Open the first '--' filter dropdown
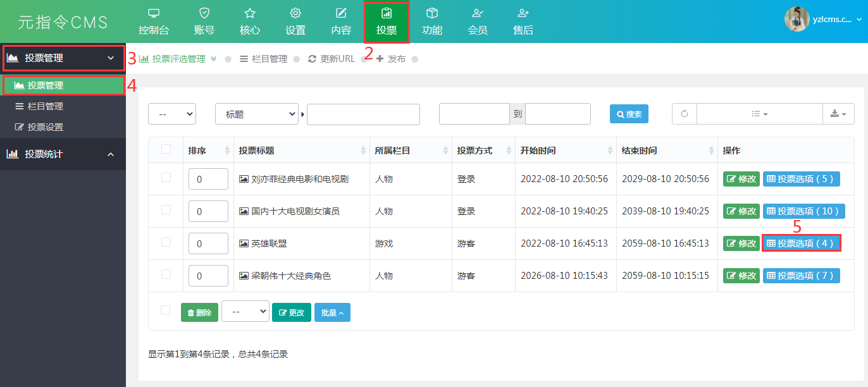The image size is (868, 387). pyautogui.click(x=172, y=114)
